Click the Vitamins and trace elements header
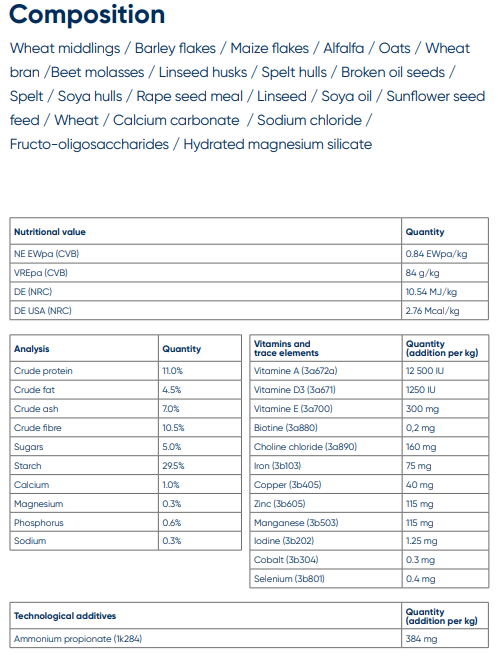 coord(286,348)
